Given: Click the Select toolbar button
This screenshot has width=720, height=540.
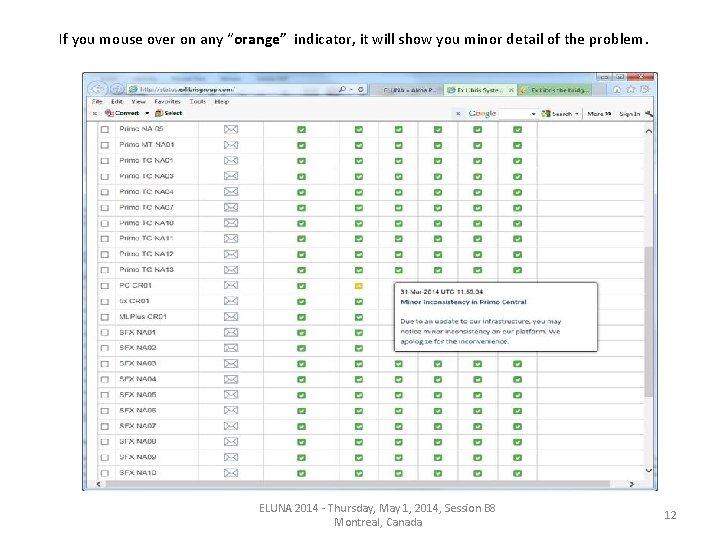Looking at the screenshot, I should point(169,113).
